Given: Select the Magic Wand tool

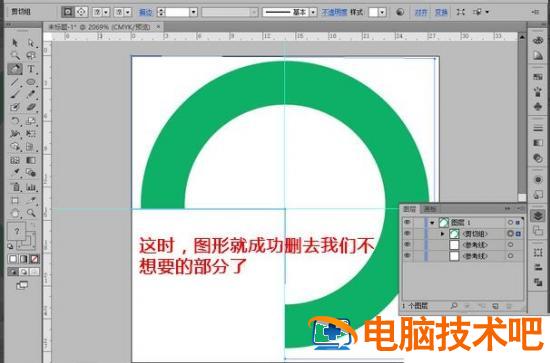Looking at the screenshot, I should tap(15, 55).
